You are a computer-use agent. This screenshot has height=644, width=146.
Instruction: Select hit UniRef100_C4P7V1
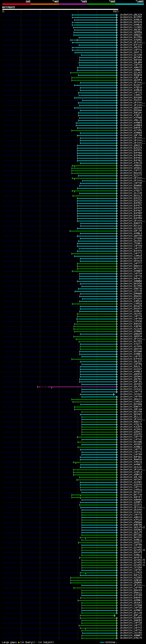pos(131,50)
